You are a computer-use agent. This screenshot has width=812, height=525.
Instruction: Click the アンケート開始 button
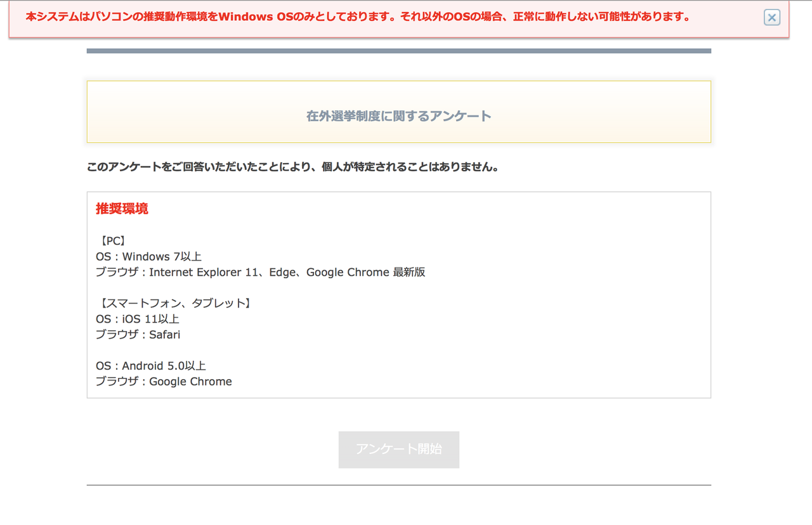398,450
